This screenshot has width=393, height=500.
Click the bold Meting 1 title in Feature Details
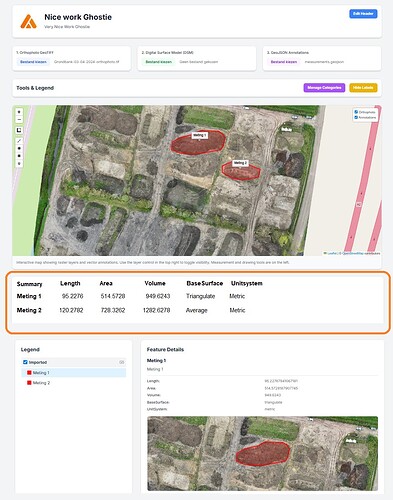pos(156,361)
